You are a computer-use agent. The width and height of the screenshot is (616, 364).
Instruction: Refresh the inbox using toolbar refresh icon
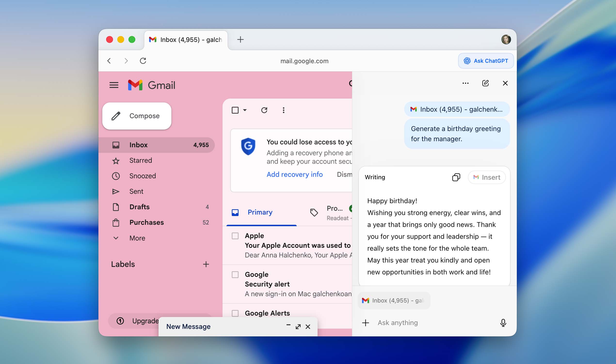[x=264, y=110]
